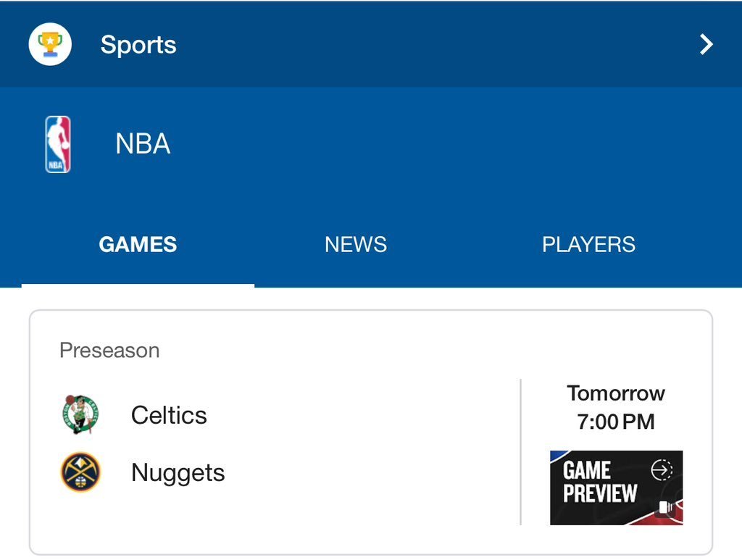Select the PLAYERS tab
Image resolution: width=742 pixels, height=560 pixels.
(588, 245)
